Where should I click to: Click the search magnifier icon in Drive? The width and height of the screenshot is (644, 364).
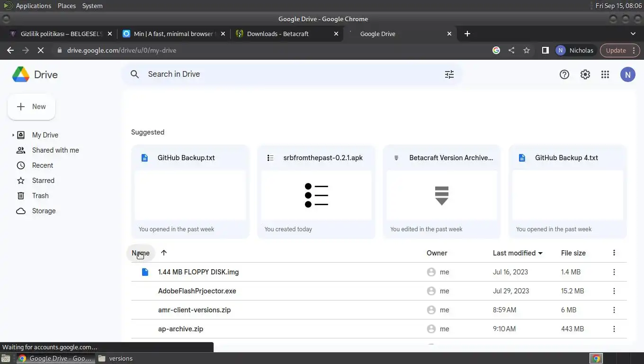135,74
